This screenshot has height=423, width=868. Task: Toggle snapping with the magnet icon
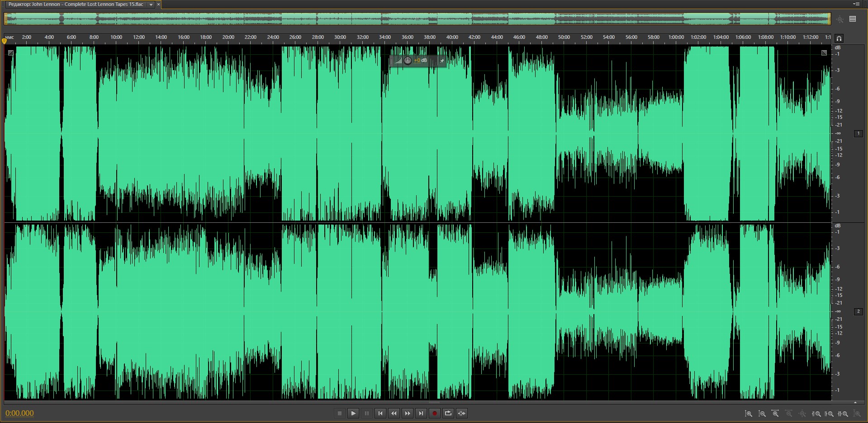point(839,38)
